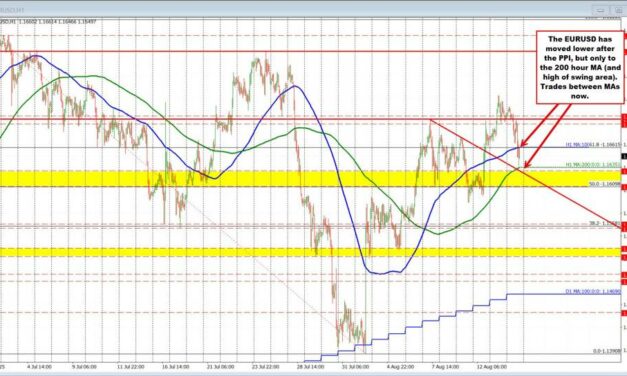Click the '9 Jul 06:00' time axis label
Screen dimensions: 627x376
click(84, 366)
